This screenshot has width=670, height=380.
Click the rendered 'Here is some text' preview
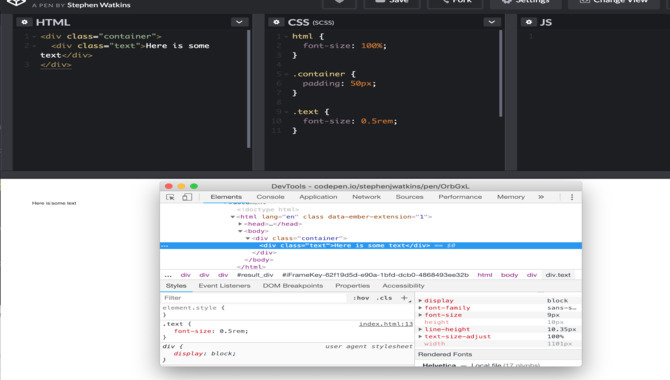click(x=54, y=203)
